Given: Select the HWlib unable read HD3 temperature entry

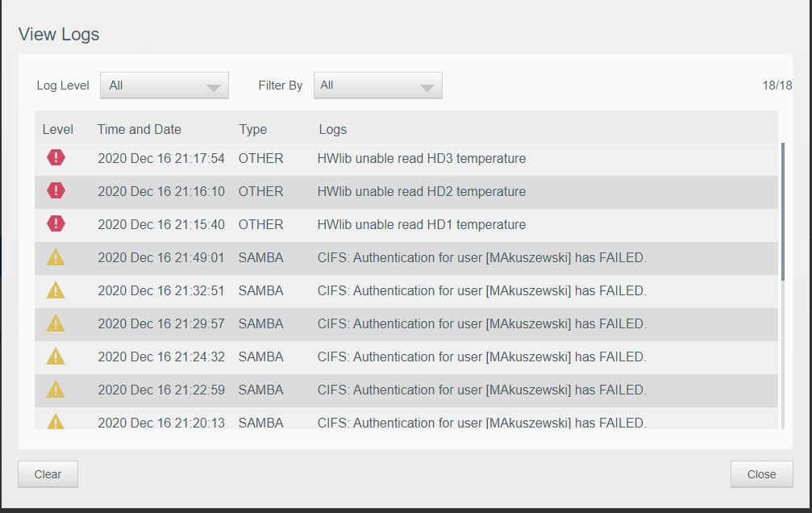Looking at the screenshot, I should pyautogui.click(x=421, y=159).
